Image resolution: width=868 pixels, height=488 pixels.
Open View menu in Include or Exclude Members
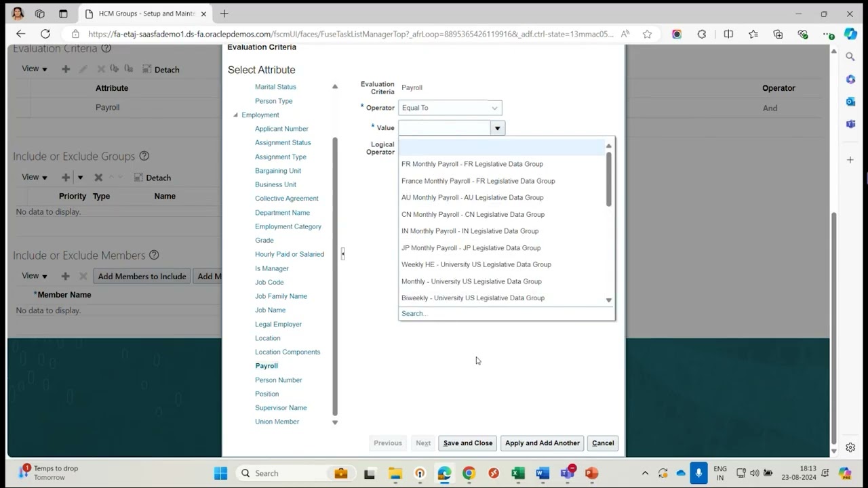[35, 277]
